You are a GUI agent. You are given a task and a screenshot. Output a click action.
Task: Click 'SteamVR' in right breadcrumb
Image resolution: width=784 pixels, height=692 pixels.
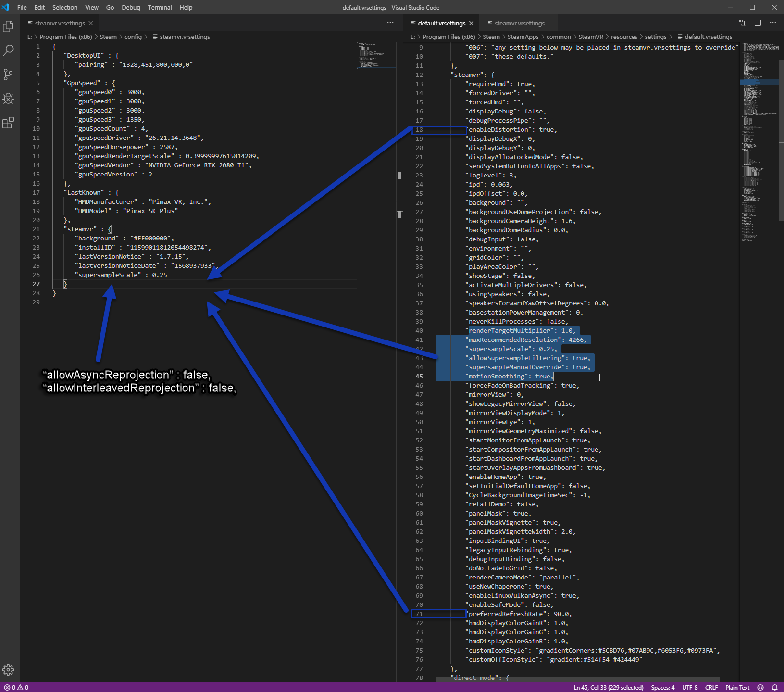click(x=591, y=37)
